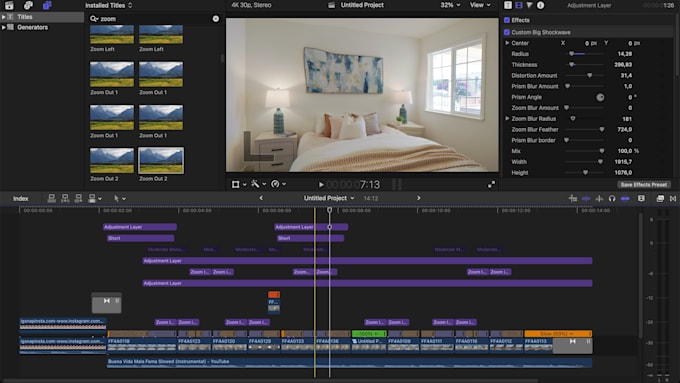Open the Transform tool pop-up in viewer
Image resolution: width=680 pixels, height=383 pixels.
pyautogui.click(x=239, y=184)
